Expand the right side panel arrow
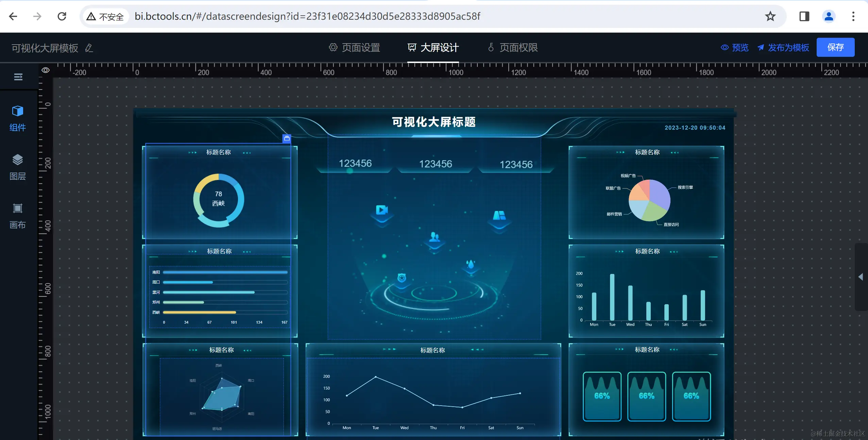Screen dimensions: 868x440 tap(861, 277)
